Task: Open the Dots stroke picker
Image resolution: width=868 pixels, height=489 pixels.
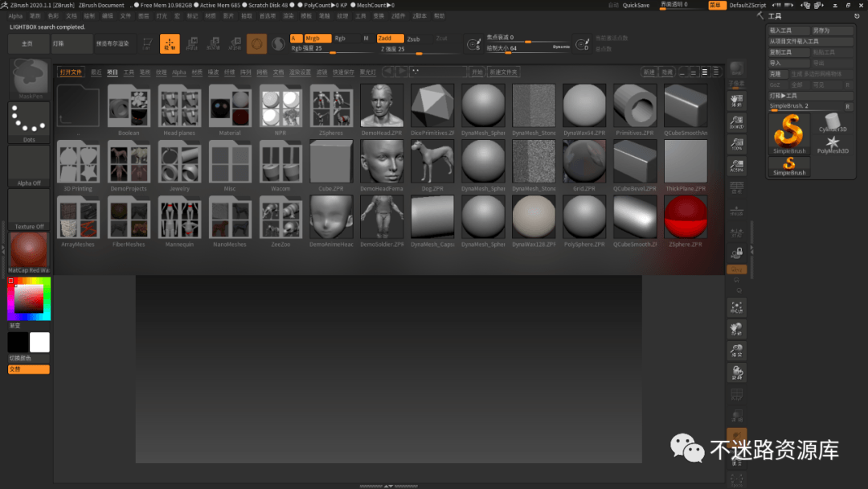Action: click(29, 122)
